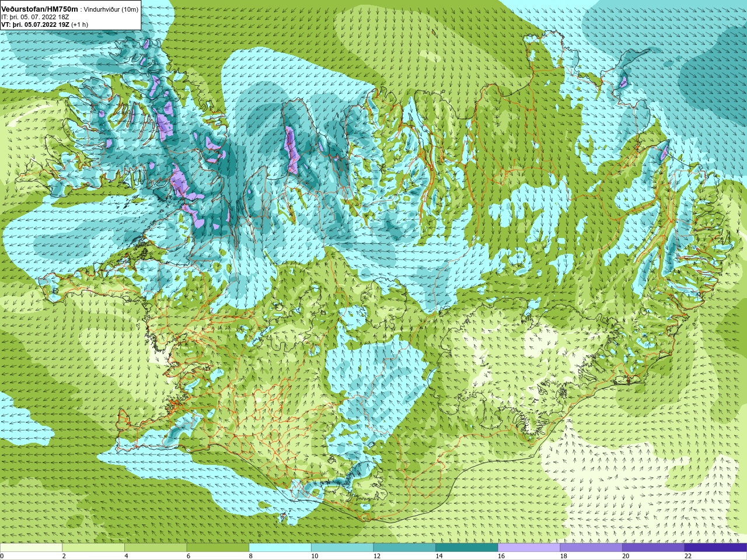Image resolution: width=747 pixels, height=560 pixels.
Task: Click the legend value 20
Action: [x=626, y=556]
